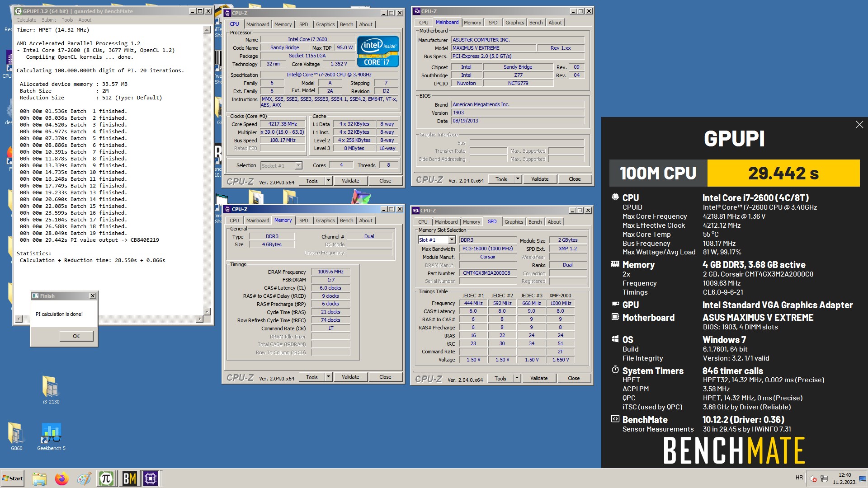Open the Calculate menu in GPUPI
The image size is (868, 488).
coord(26,20)
